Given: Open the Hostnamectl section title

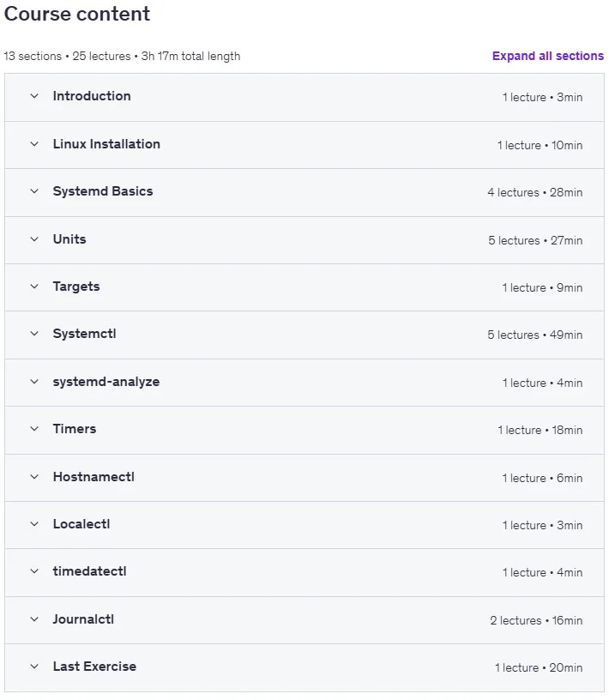Looking at the screenshot, I should coord(93,477).
